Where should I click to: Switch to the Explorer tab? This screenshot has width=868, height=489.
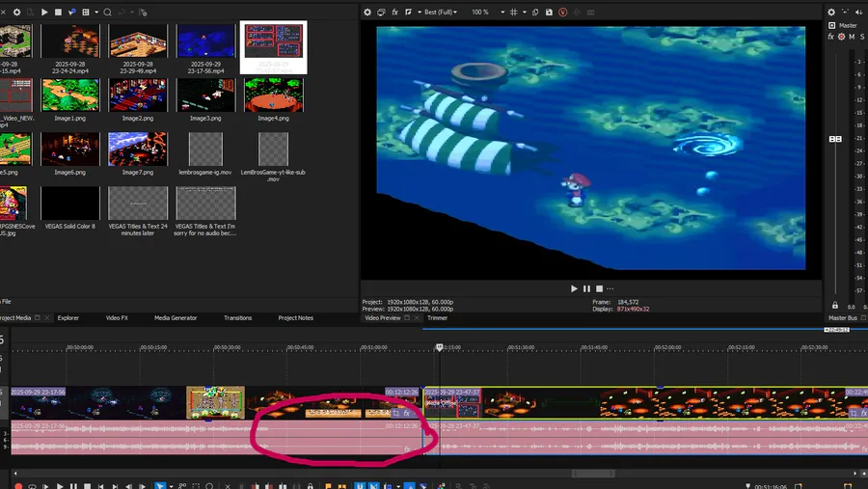coord(68,318)
